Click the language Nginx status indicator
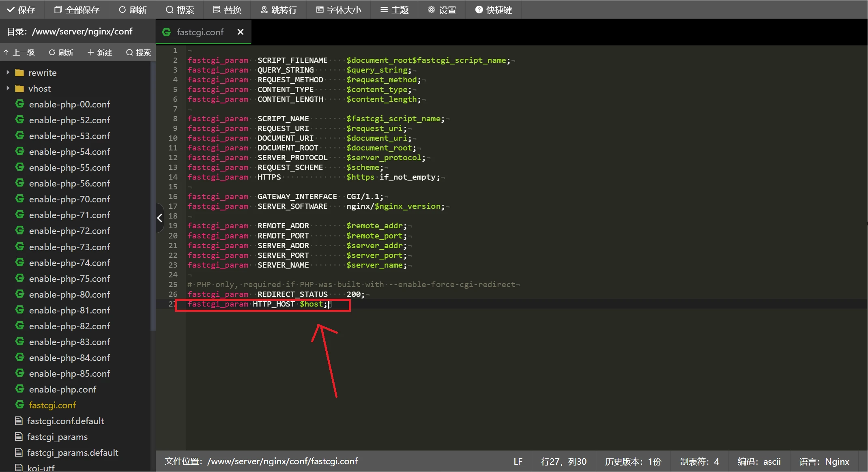This screenshot has height=472, width=868. pyautogui.click(x=824, y=461)
